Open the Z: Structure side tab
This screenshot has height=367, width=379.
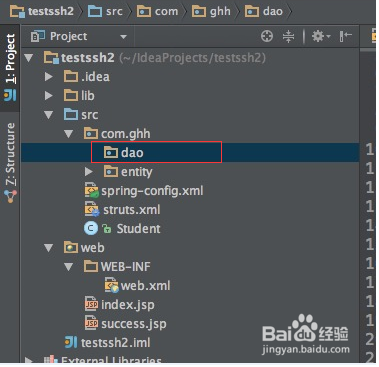click(10, 163)
